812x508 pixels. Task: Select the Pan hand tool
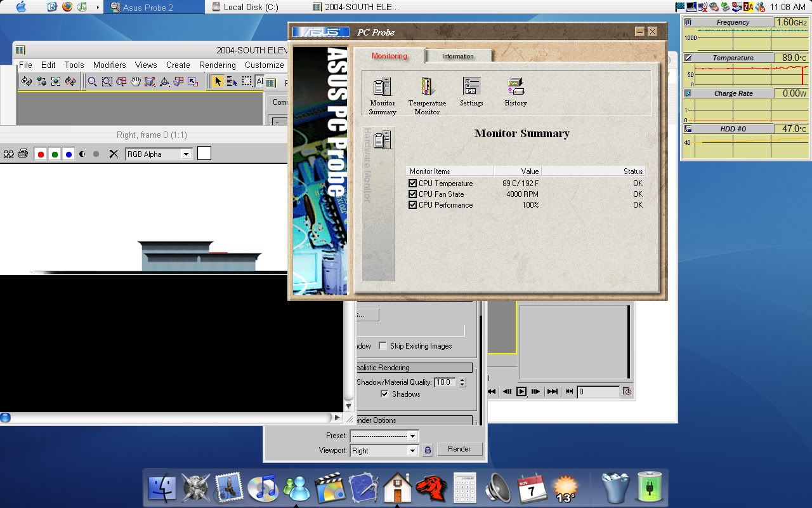pyautogui.click(x=135, y=81)
